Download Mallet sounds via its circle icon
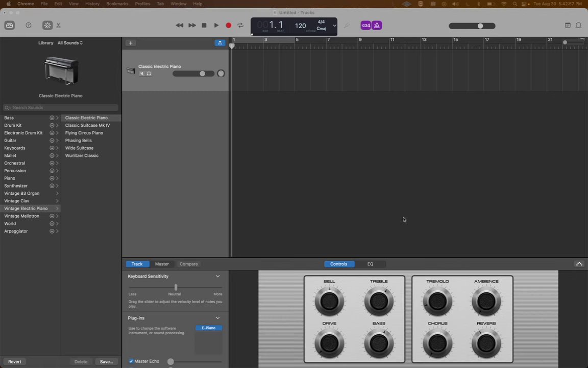Screen dimensions: 588x368 click(x=52, y=155)
